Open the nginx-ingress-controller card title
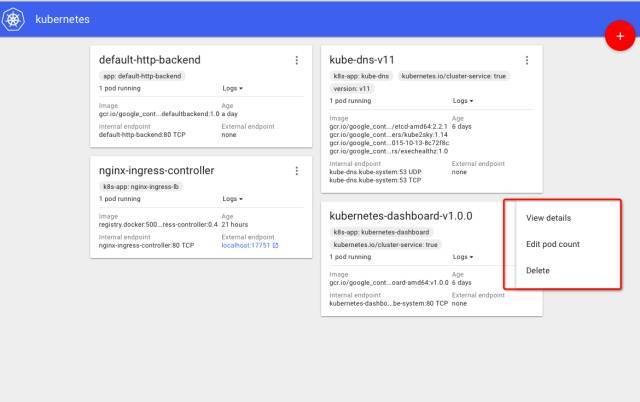Screen dimensions: 640x402 156,171
